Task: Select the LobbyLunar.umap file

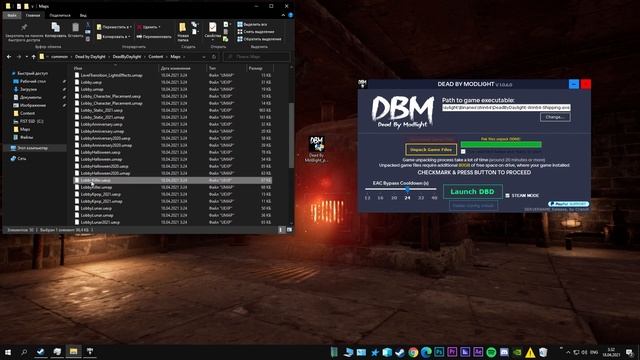Action: pyautogui.click(x=172, y=215)
